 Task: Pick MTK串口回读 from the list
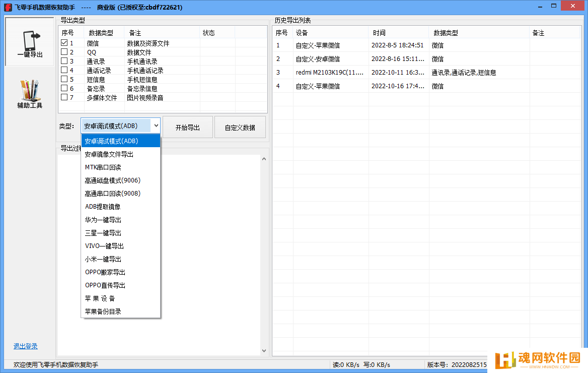pyautogui.click(x=121, y=167)
